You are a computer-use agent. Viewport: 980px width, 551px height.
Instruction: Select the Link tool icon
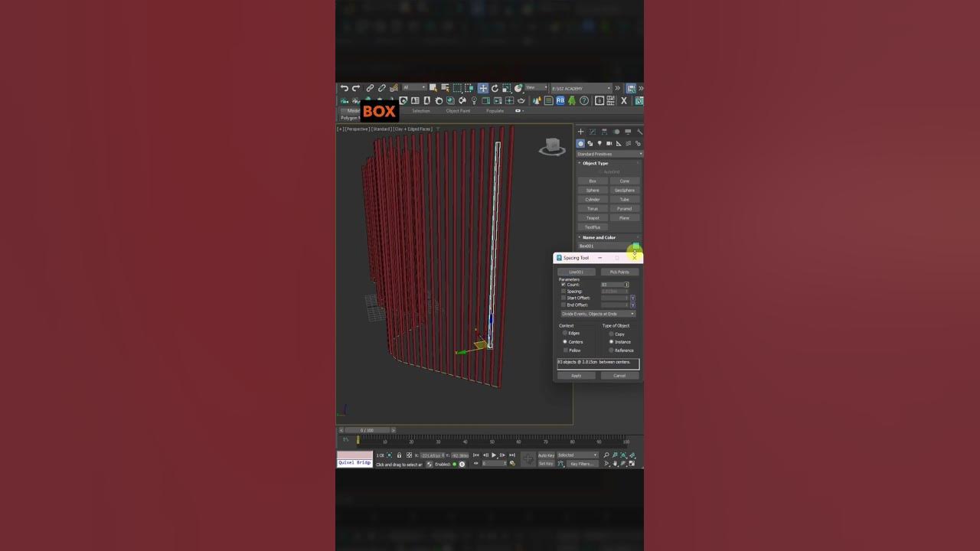pyautogui.click(x=370, y=88)
